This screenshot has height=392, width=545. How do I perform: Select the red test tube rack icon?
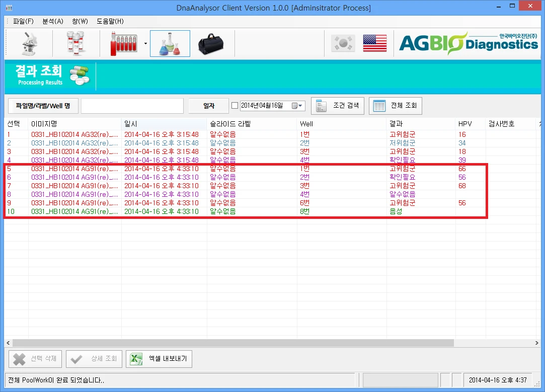point(123,43)
